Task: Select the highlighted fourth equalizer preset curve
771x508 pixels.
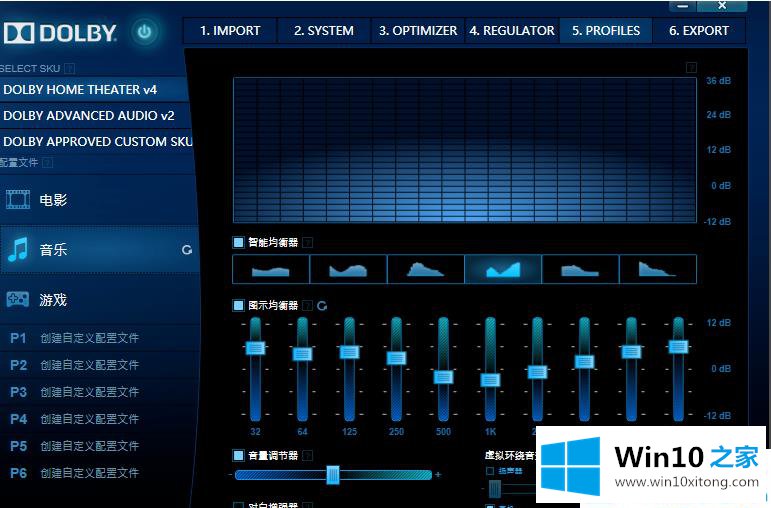Action: click(503, 269)
